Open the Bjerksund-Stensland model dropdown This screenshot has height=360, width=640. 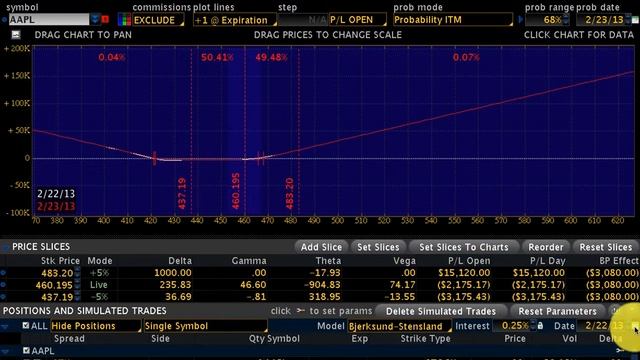coord(399,326)
